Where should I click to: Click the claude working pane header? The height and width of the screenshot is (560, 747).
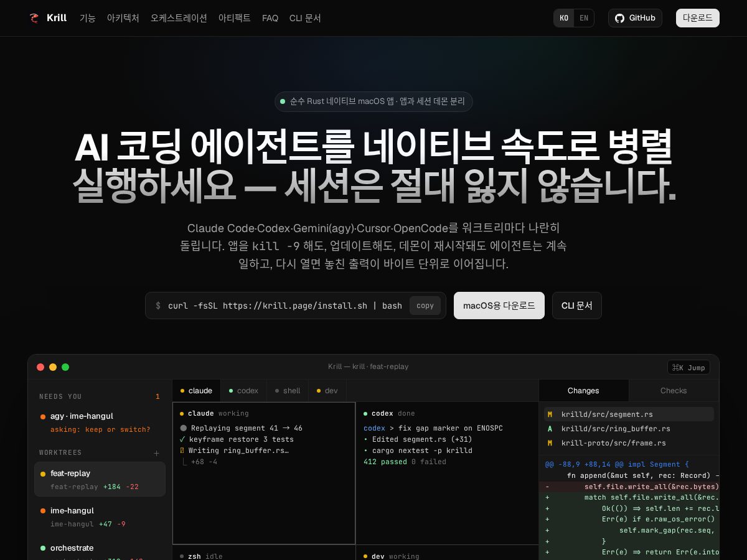214,413
